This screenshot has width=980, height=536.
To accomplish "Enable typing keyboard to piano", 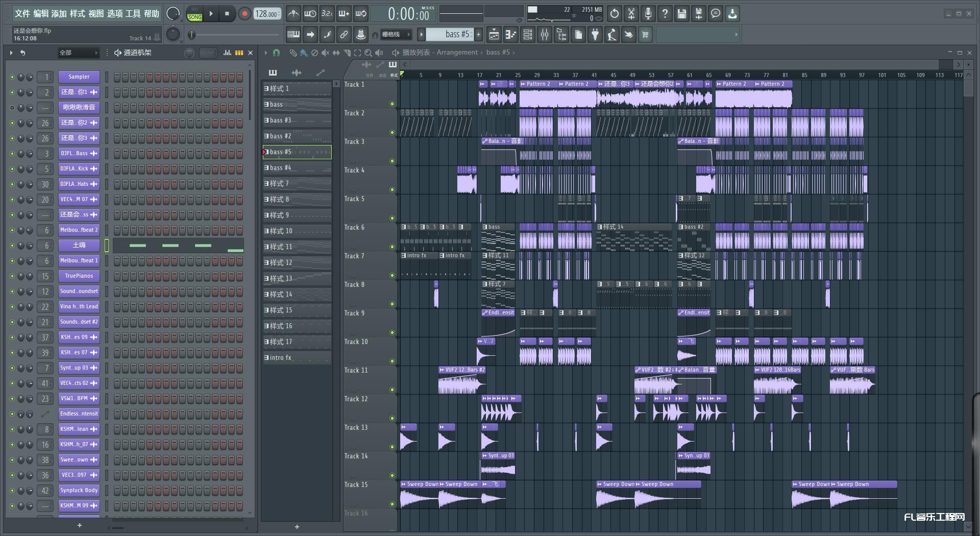I will (293, 35).
